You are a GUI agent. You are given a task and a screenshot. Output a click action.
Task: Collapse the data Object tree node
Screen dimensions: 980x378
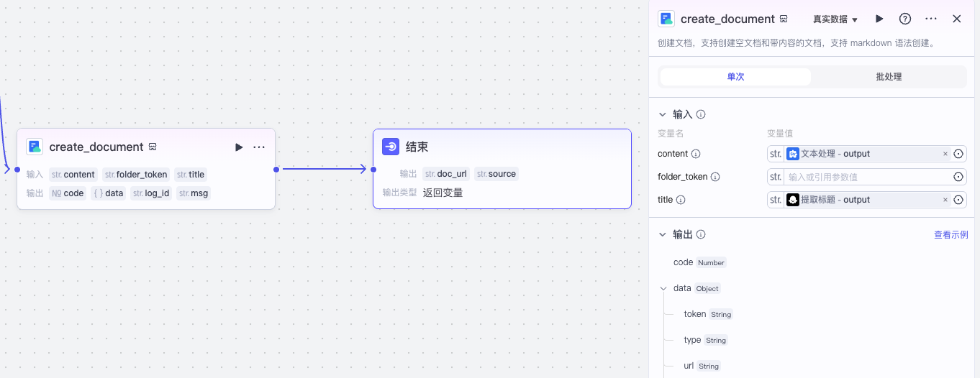pos(663,288)
